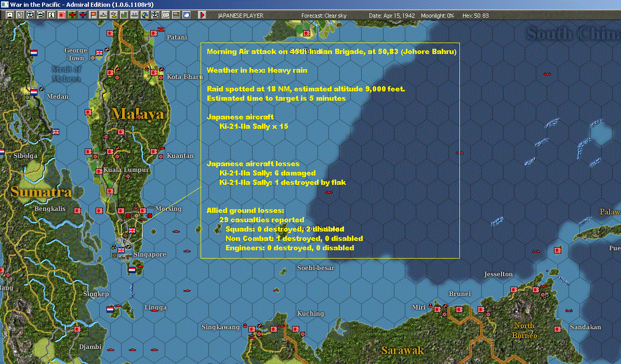The width and height of the screenshot is (621, 364).
Task: Click 'Engineers: 0 destroyed, 0 disabled' line
Action: click(x=290, y=248)
